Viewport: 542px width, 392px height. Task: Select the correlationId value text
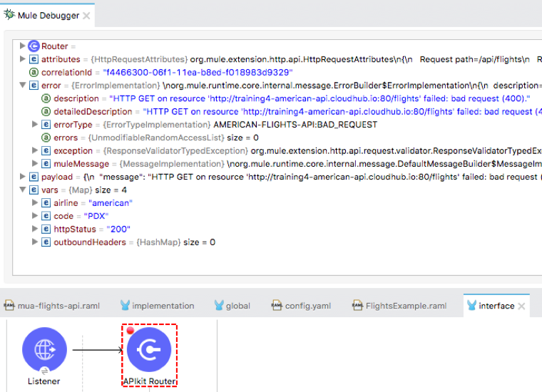point(198,72)
